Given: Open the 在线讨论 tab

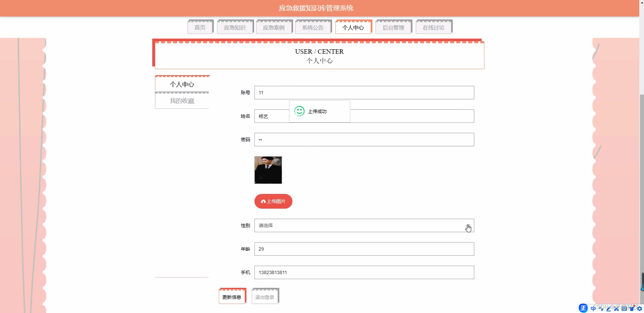Looking at the screenshot, I should (x=434, y=27).
